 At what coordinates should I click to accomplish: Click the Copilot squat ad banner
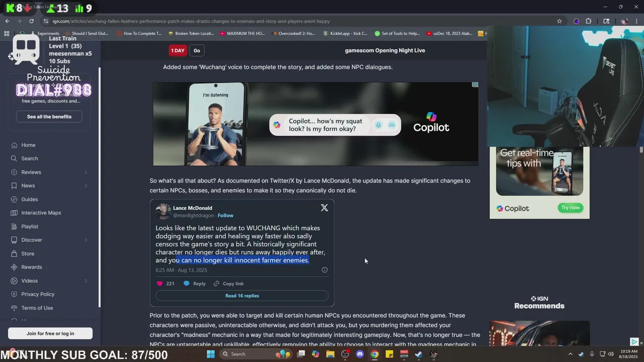click(315, 124)
